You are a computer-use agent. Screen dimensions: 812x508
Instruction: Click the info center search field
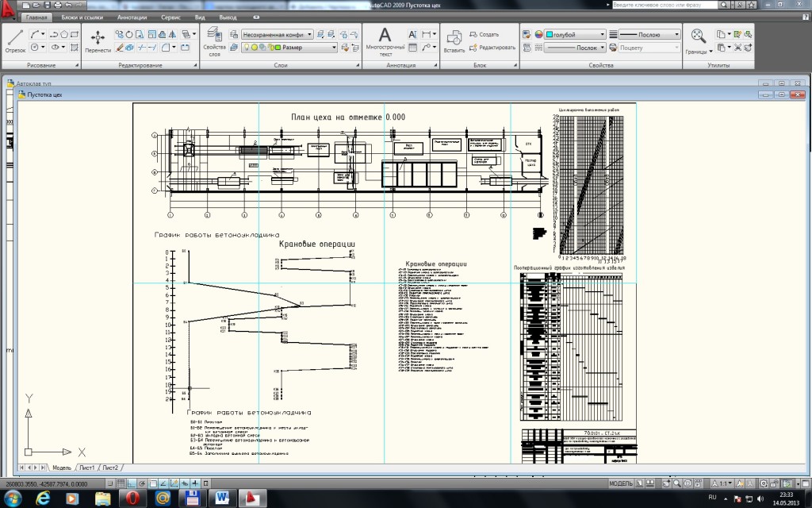665,5
